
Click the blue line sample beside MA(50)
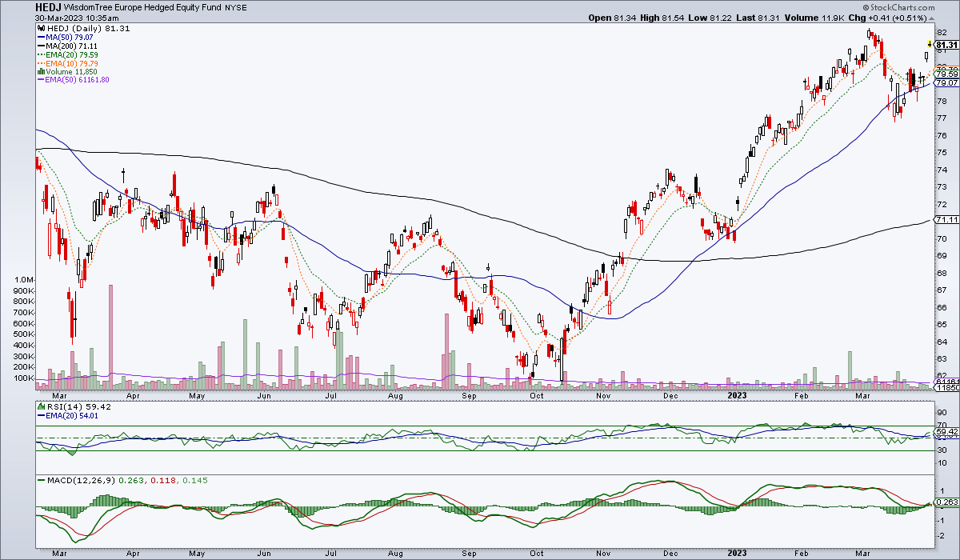40,38
